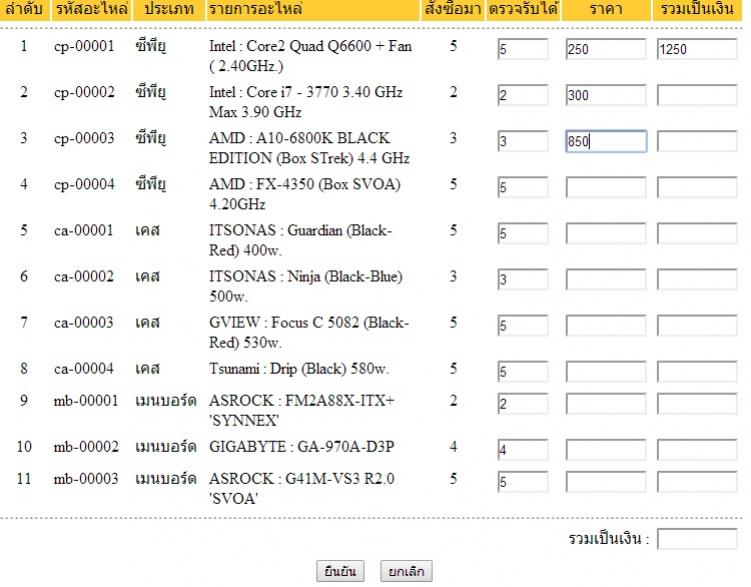Click total field for ca-00001 row

697,233
